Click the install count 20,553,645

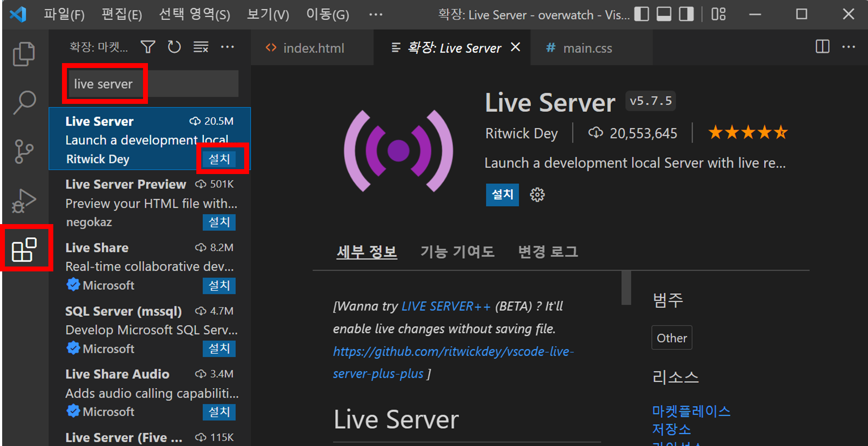[643, 133]
